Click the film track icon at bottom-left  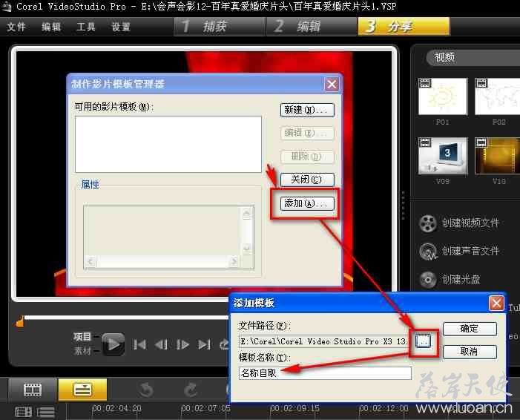point(23,412)
